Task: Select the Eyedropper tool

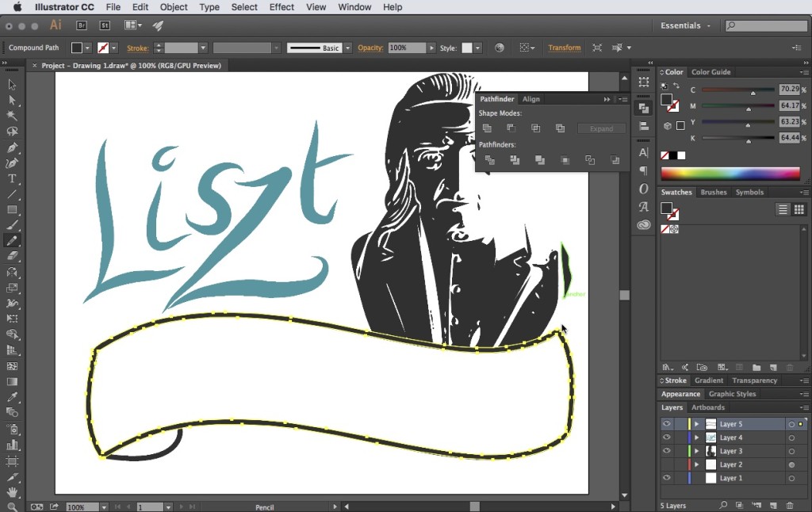Action: point(12,397)
